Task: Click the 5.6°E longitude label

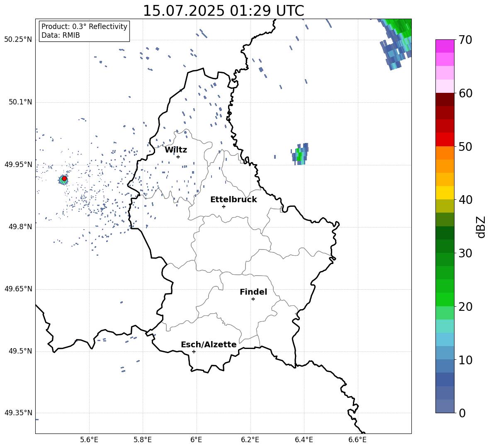Action: [x=89, y=440]
